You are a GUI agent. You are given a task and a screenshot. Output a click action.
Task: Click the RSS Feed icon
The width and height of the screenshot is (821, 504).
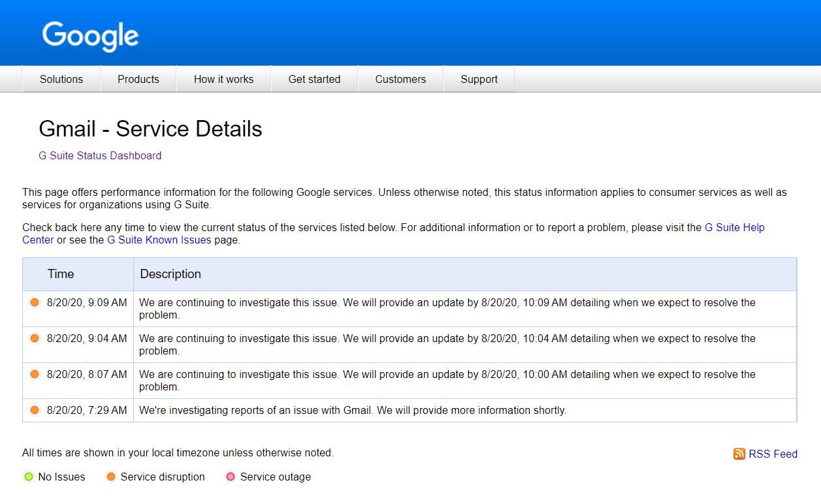point(739,454)
